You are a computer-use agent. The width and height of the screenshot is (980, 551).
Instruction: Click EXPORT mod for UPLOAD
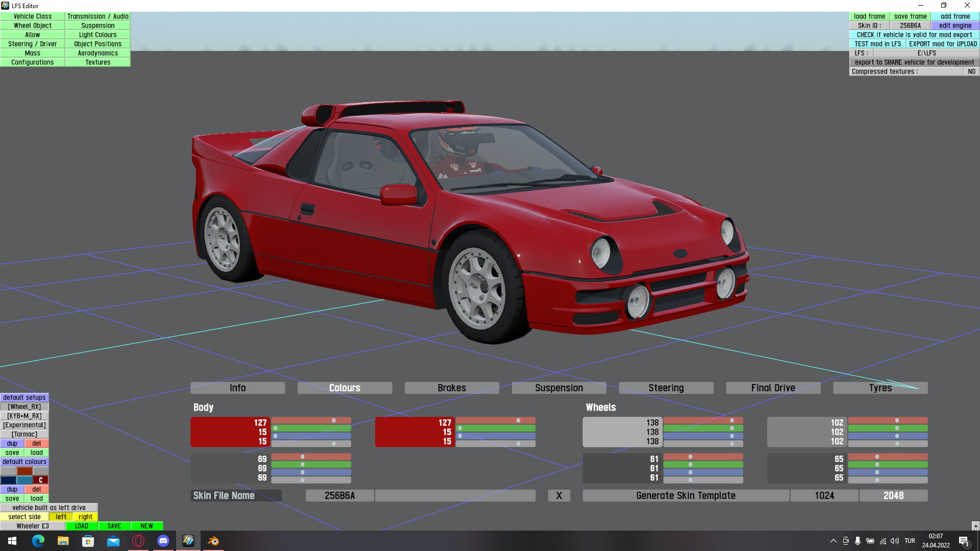coord(943,44)
